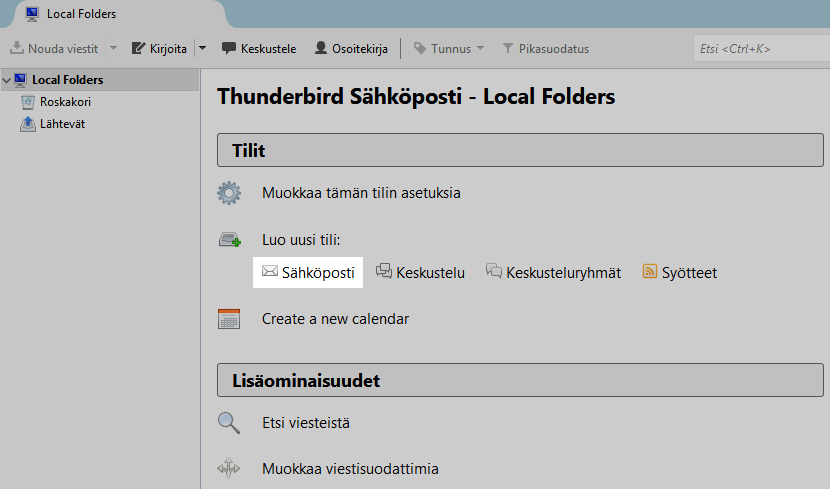
Task: Click Muokkaa viestisuodattimia link
Action: pyautogui.click(x=350, y=469)
